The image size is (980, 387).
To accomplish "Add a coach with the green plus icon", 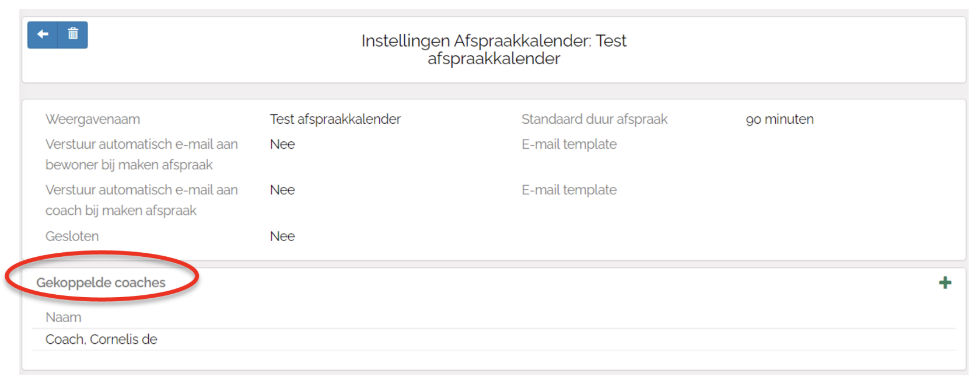I will [945, 283].
